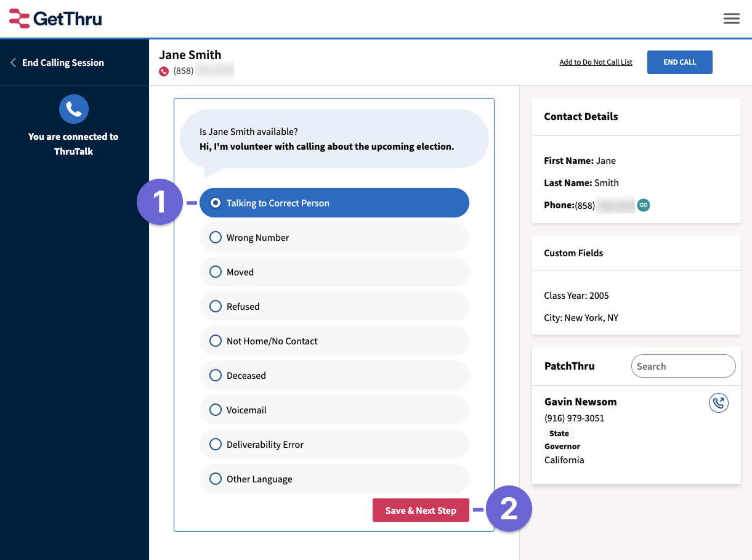Screen dimensions: 752x560
Task: Click Add to Do Not Call List
Action: [596, 62]
